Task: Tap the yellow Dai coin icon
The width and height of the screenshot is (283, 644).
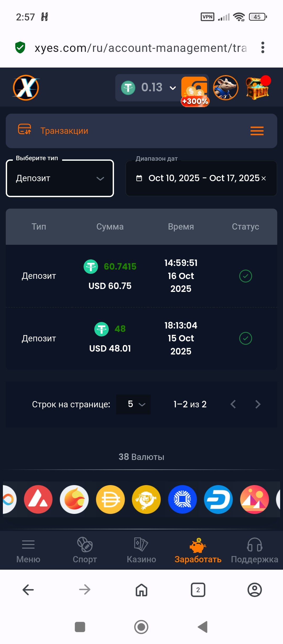Action: [110, 499]
